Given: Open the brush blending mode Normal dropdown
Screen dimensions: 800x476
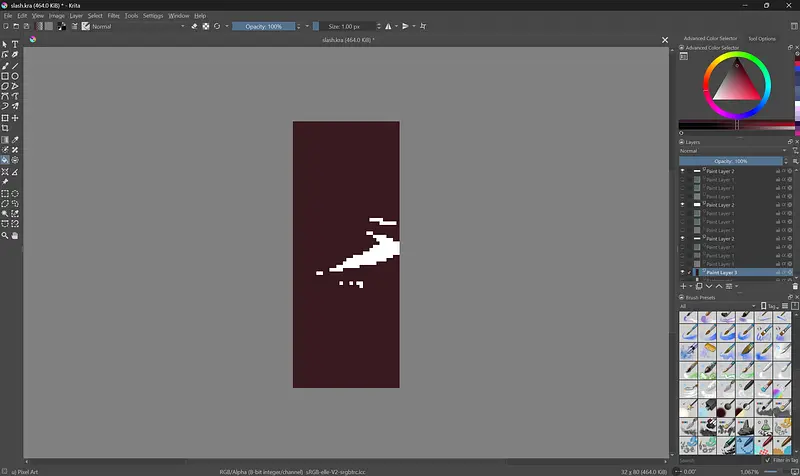Looking at the screenshot, I should (x=140, y=27).
